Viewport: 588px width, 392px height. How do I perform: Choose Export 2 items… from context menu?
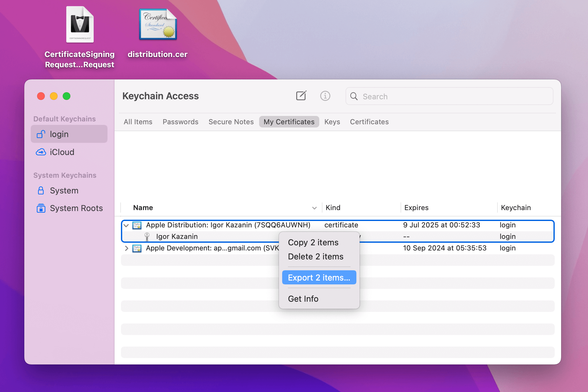[319, 277]
